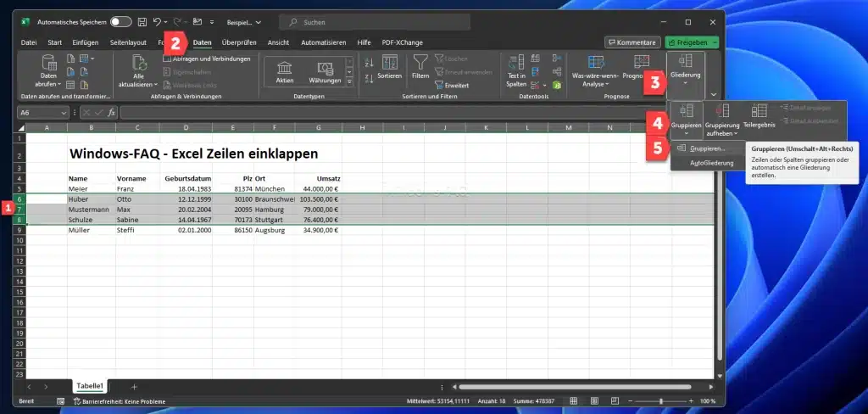The image size is (868, 414).
Task: Click the zoom slider handle
Action: (660, 400)
